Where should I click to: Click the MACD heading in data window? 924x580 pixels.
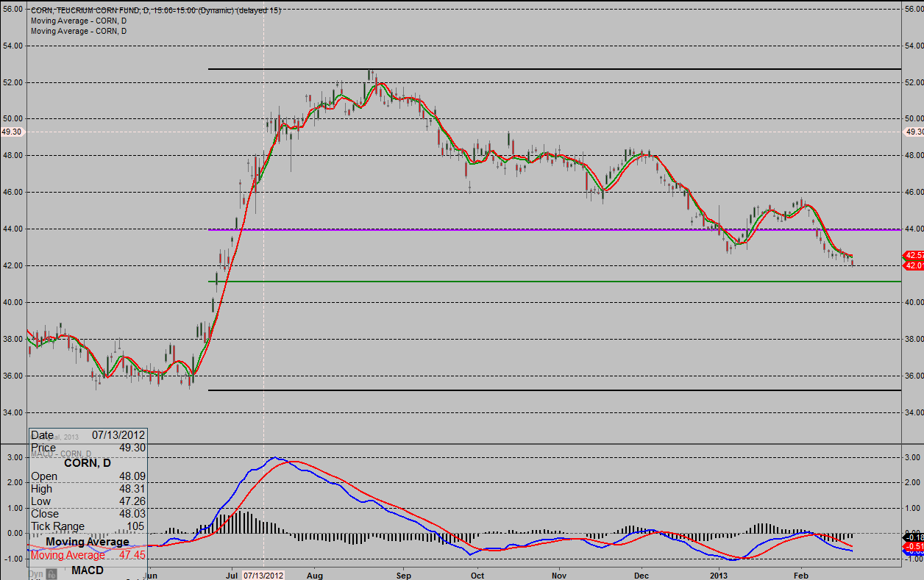[88, 570]
